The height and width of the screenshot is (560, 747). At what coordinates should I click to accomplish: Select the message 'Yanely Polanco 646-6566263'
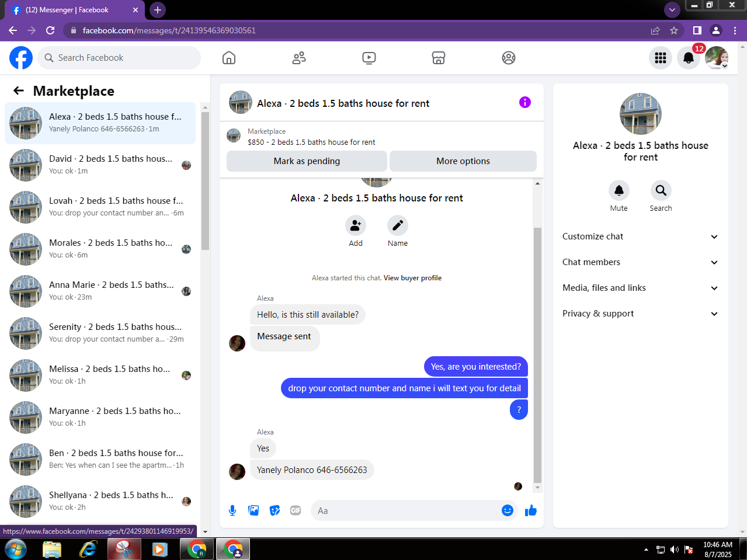(x=312, y=470)
